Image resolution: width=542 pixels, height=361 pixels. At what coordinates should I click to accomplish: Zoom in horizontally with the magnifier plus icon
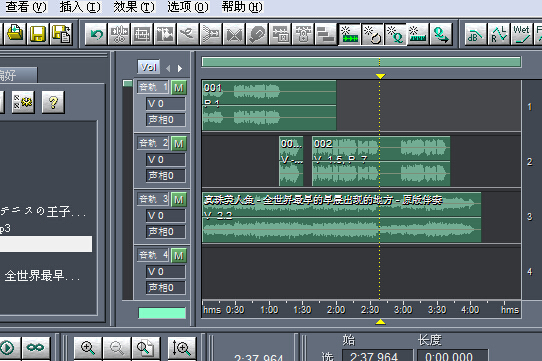click(x=87, y=348)
